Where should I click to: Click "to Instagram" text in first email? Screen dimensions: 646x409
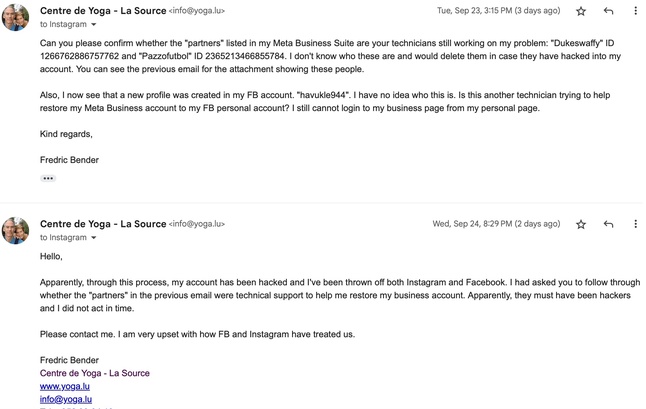coord(63,24)
